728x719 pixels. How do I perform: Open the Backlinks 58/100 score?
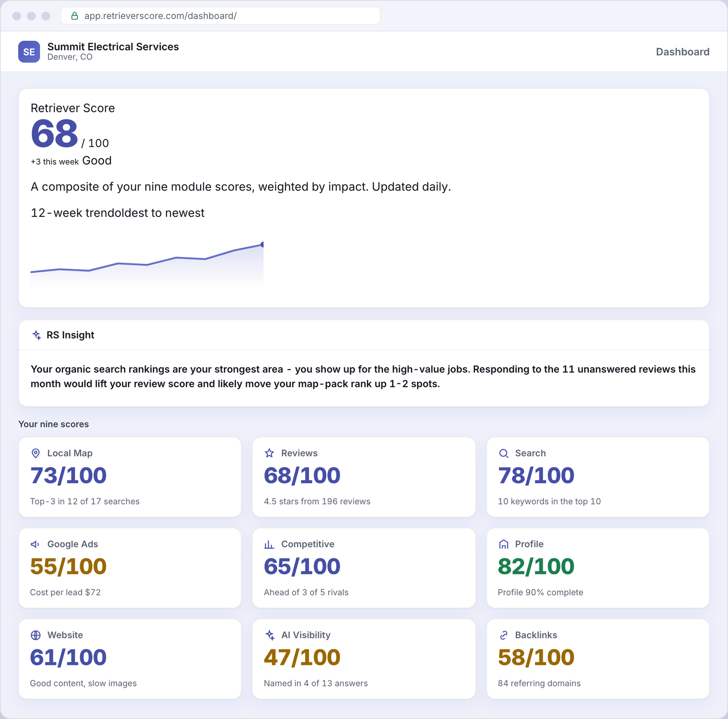[x=536, y=658]
